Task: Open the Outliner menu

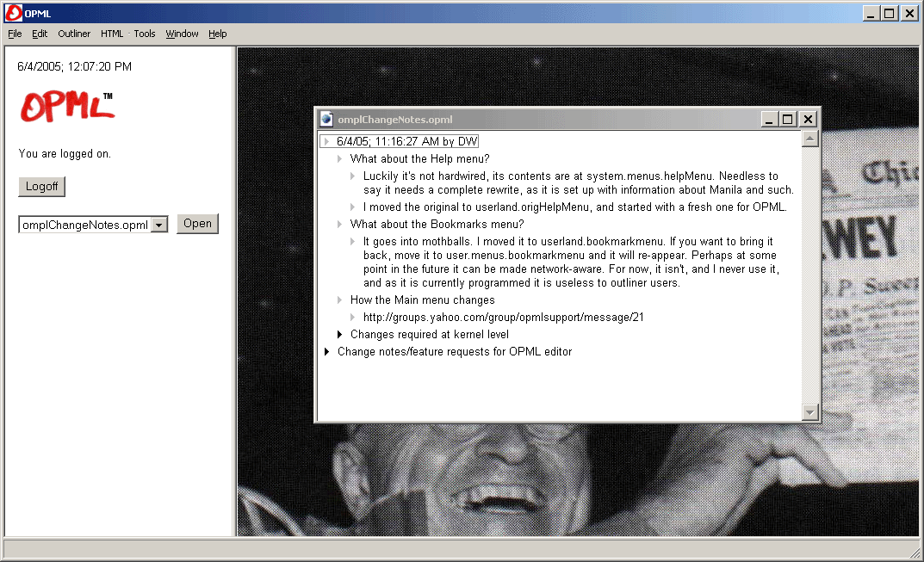Action: point(74,34)
